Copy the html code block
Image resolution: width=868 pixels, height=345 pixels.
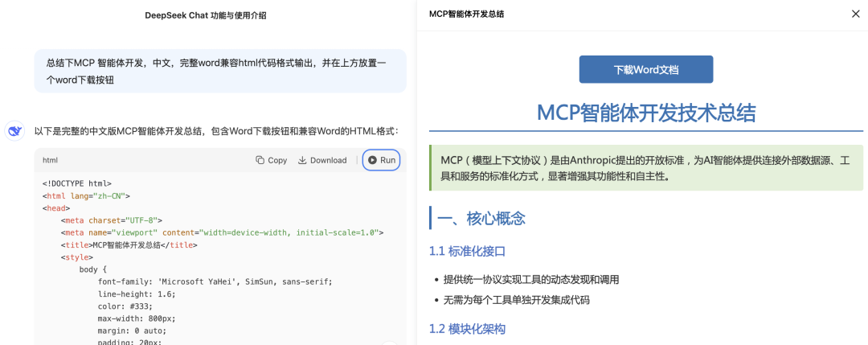tap(272, 160)
